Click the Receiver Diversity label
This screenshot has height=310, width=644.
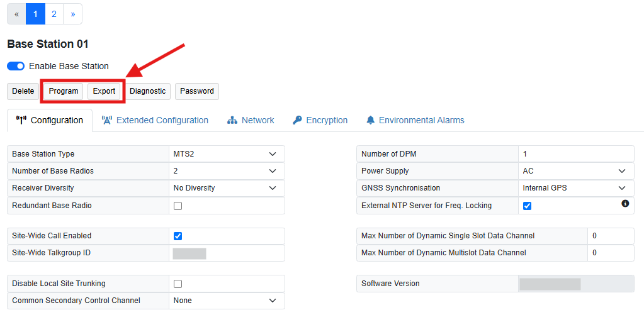(43, 188)
